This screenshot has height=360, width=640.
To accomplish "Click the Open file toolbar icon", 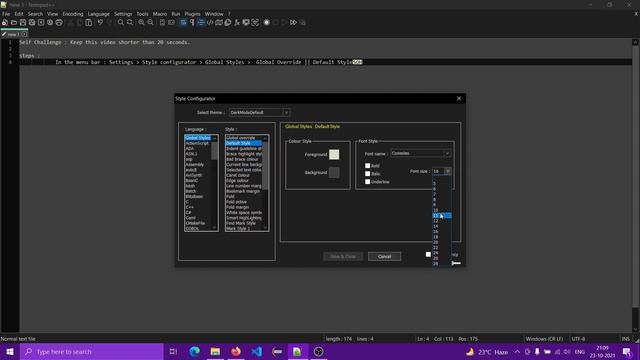I will point(14,22).
